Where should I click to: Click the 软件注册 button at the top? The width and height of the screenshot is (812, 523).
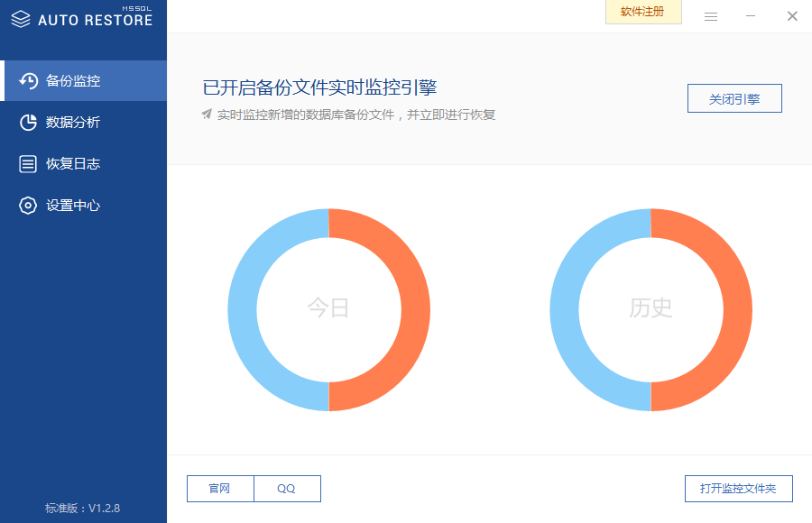pos(643,12)
